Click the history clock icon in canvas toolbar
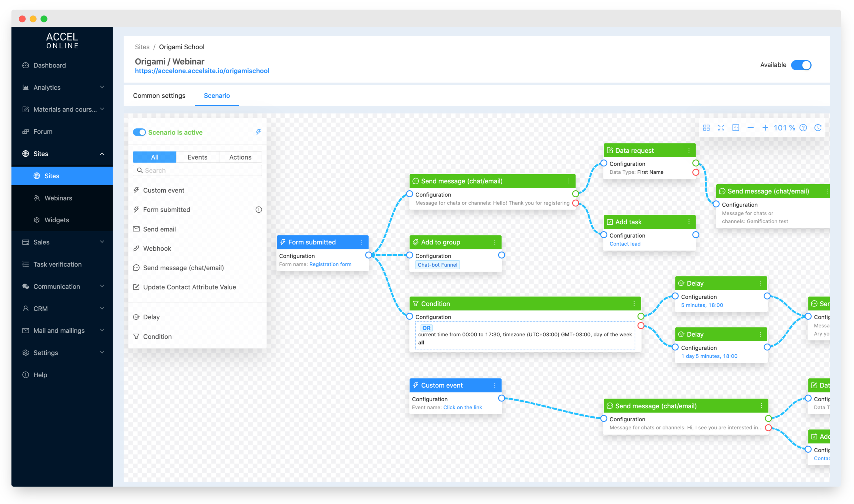The width and height of the screenshot is (854, 504). (818, 128)
